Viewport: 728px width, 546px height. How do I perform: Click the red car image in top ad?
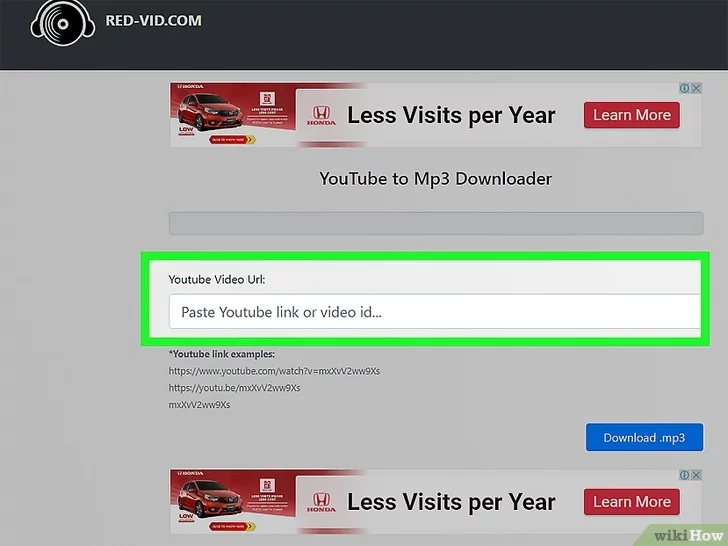(x=211, y=112)
